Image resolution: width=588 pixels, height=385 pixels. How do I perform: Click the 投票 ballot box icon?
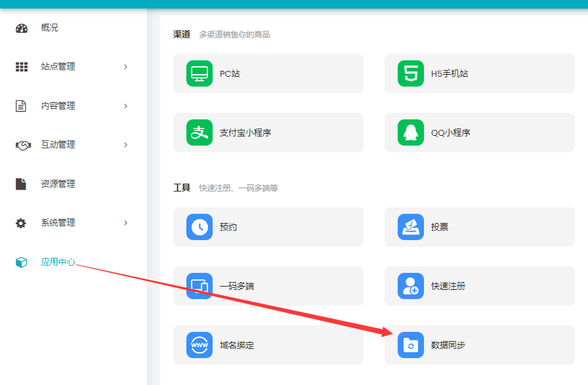click(x=411, y=227)
